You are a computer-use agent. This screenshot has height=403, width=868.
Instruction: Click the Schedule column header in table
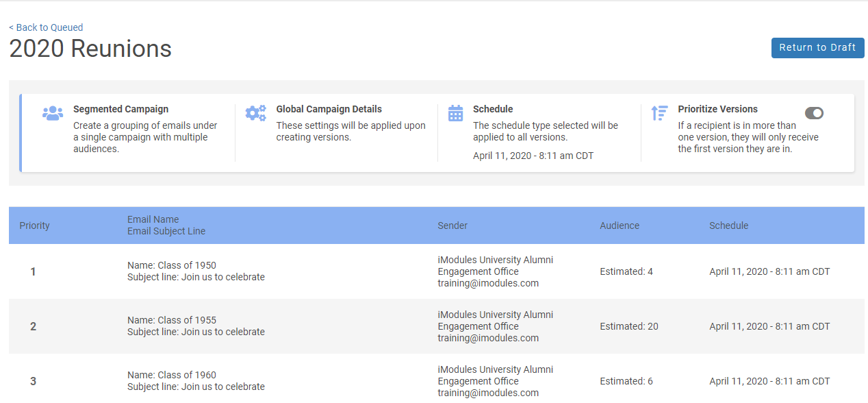click(728, 225)
